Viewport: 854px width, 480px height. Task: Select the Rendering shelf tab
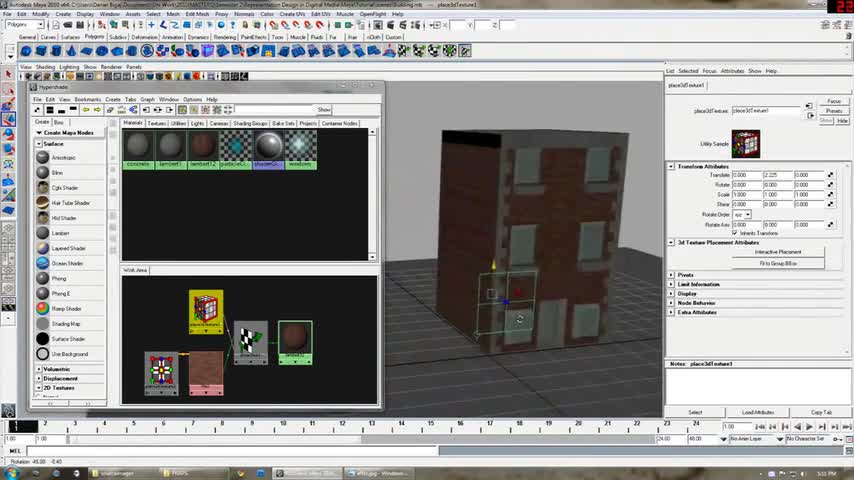tap(224, 37)
